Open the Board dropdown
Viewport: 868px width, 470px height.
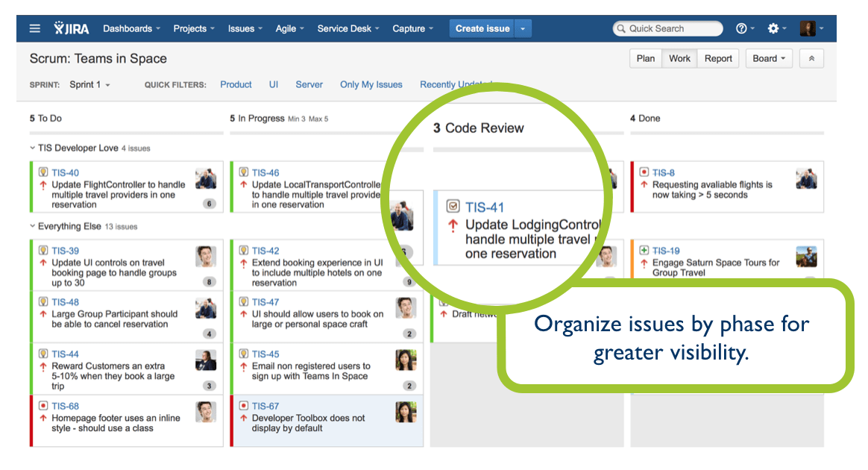(769, 58)
